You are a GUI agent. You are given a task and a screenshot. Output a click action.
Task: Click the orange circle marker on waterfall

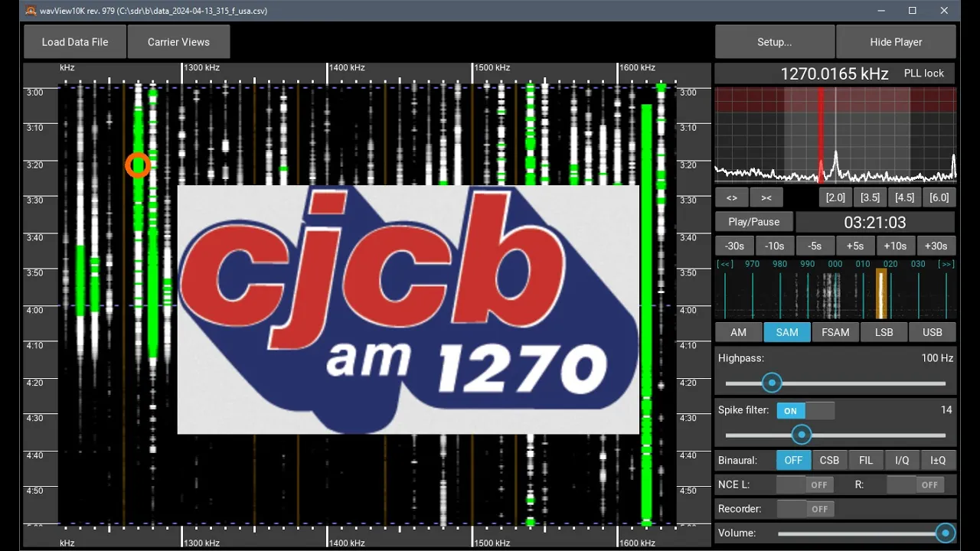click(x=138, y=165)
